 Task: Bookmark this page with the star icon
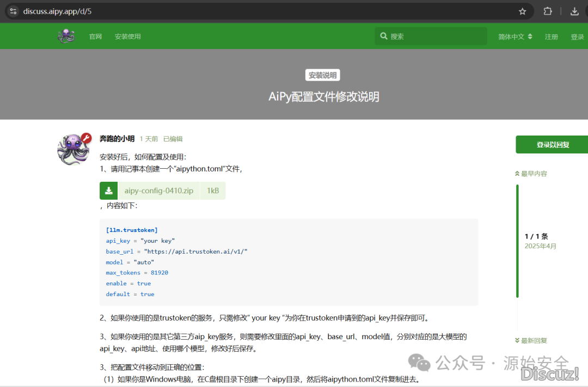pyautogui.click(x=522, y=11)
